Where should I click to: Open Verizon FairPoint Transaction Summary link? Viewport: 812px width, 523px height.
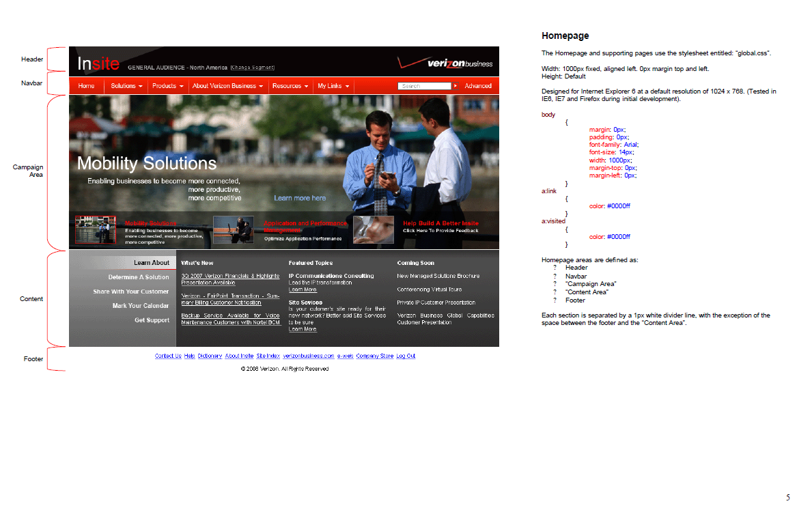230,299
